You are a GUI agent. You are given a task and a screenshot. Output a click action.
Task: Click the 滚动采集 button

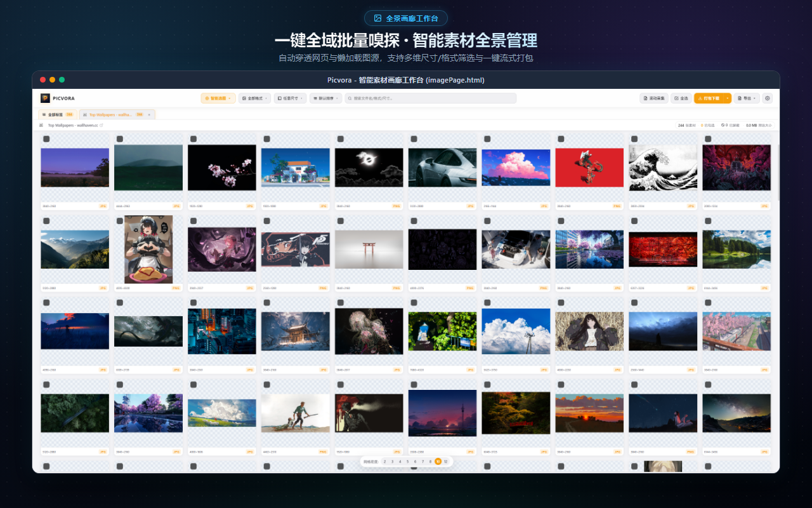653,98
